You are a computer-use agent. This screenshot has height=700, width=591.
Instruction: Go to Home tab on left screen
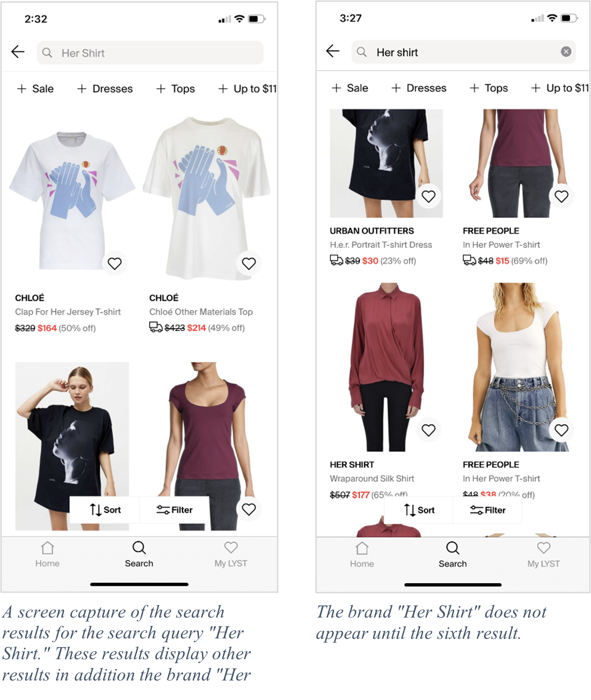(47, 554)
